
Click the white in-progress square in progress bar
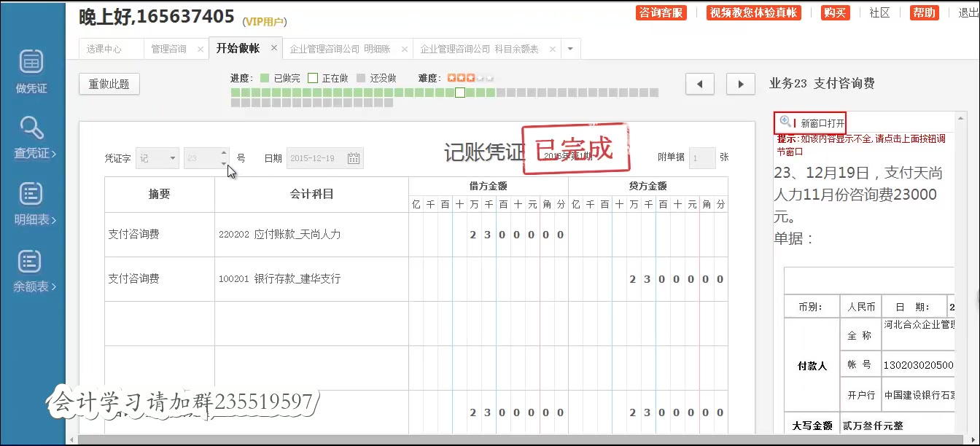click(460, 93)
